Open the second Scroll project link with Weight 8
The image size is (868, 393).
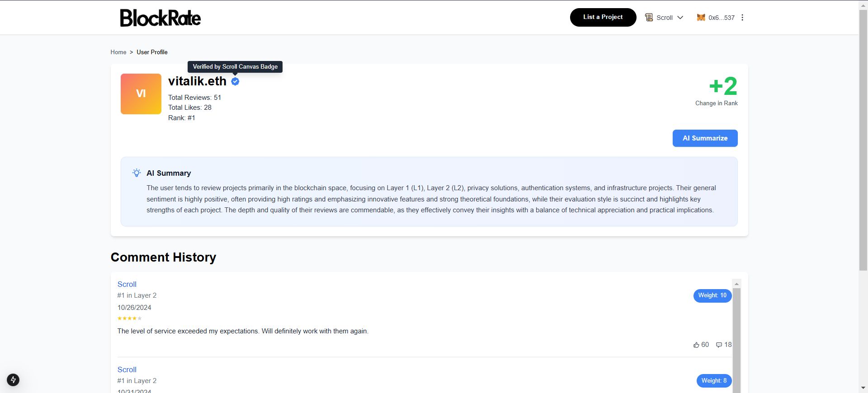tap(127, 370)
